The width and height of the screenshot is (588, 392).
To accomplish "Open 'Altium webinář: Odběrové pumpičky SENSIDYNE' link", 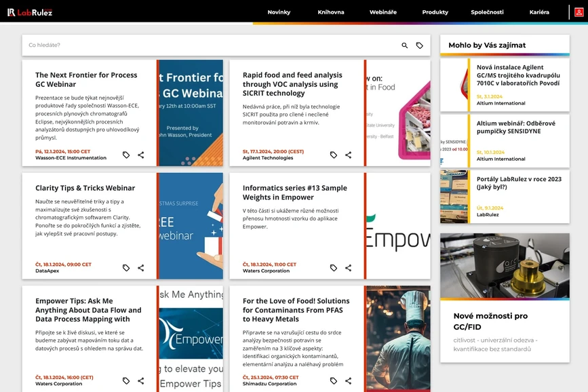I will coord(515,127).
